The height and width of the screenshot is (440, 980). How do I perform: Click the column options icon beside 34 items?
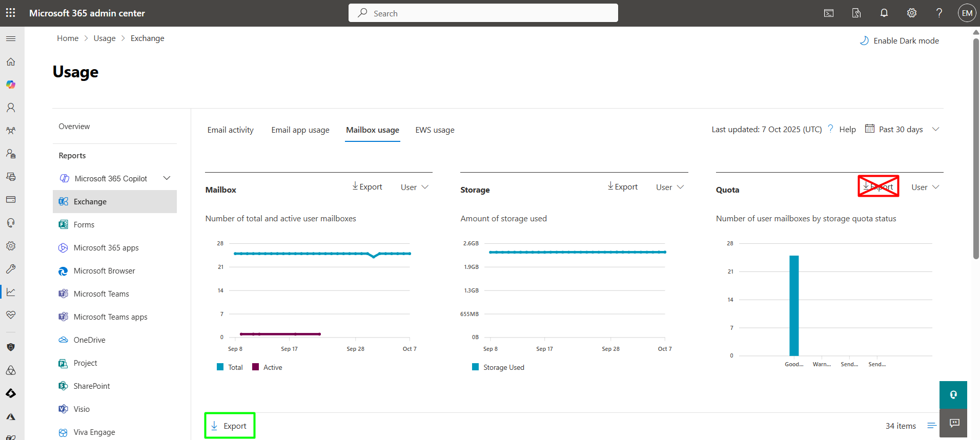pos(932,426)
